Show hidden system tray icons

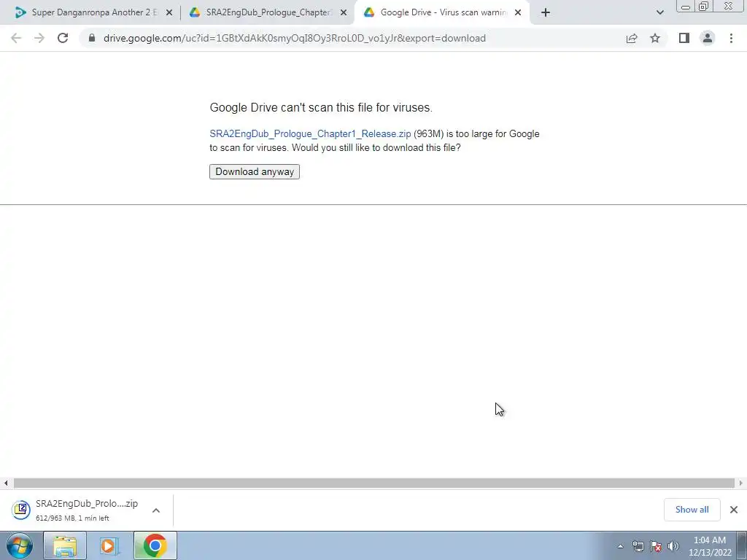click(620, 546)
